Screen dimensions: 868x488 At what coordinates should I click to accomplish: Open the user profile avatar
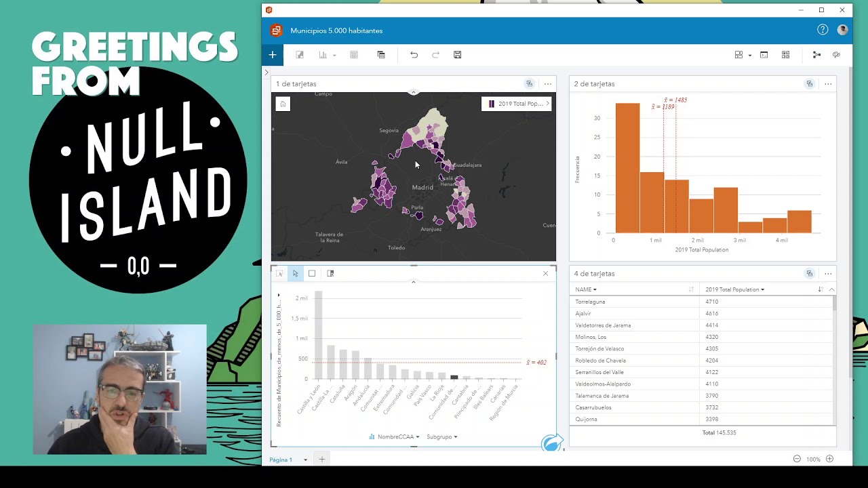[842, 30]
